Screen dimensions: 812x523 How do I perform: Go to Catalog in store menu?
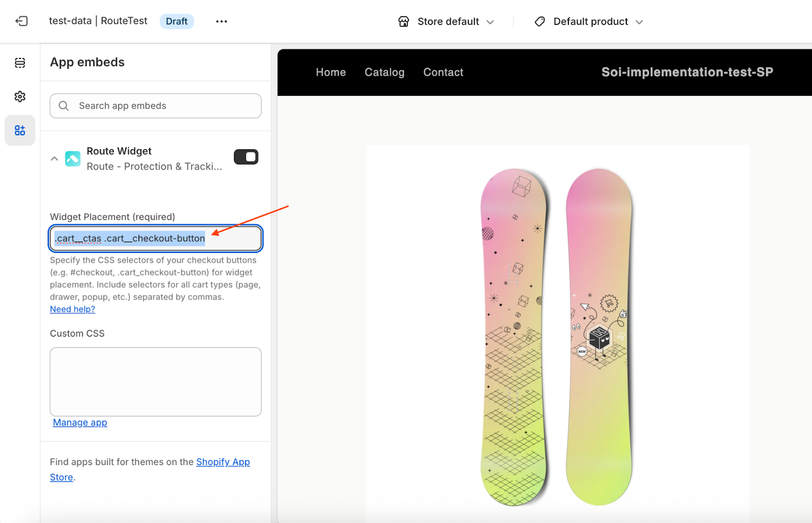coord(384,72)
